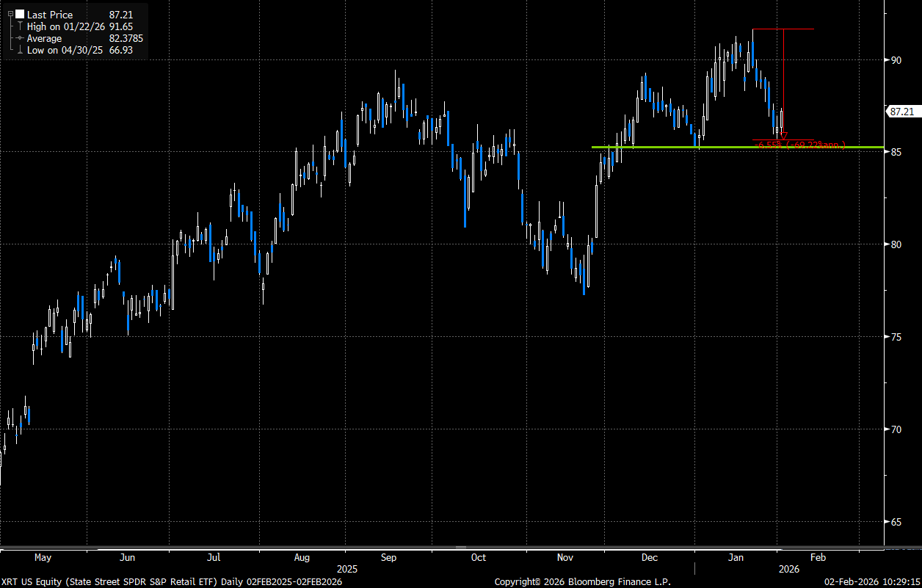The width and height of the screenshot is (922, 588).
Task: Click the horizontal scrollbar handle above the dates
Action: pyautogui.click(x=460, y=547)
